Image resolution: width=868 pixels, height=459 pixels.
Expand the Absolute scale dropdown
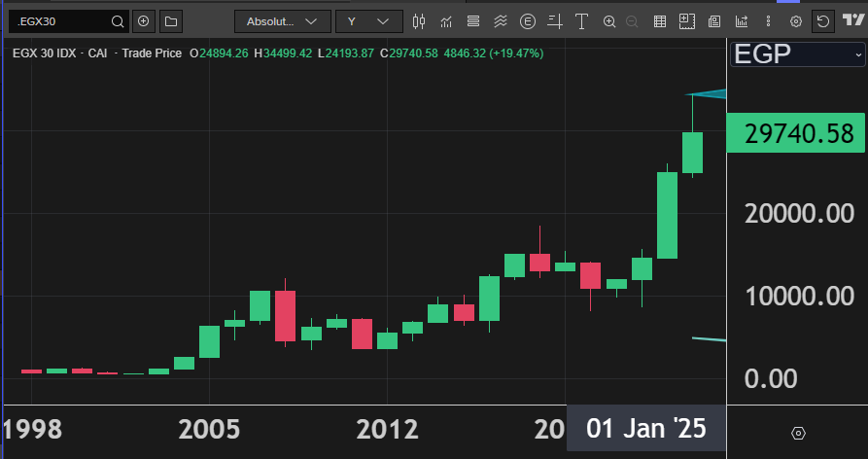pyautogui.click(x=282, y=21)
